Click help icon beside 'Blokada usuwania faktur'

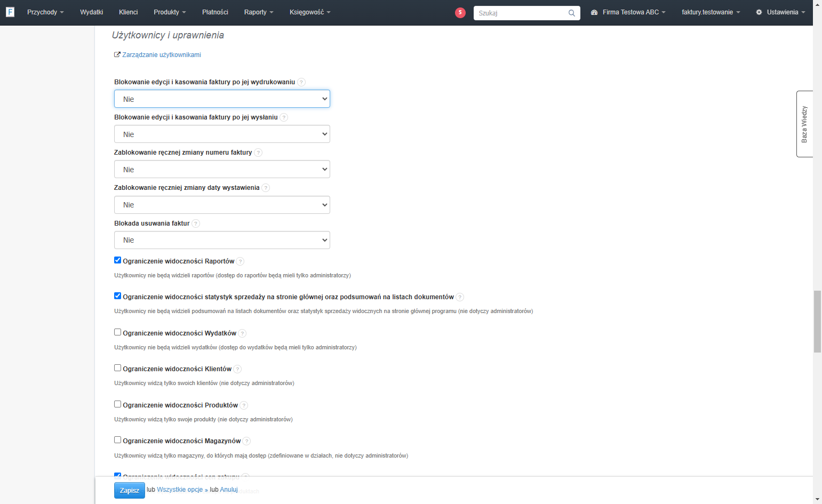click(196, 223)
